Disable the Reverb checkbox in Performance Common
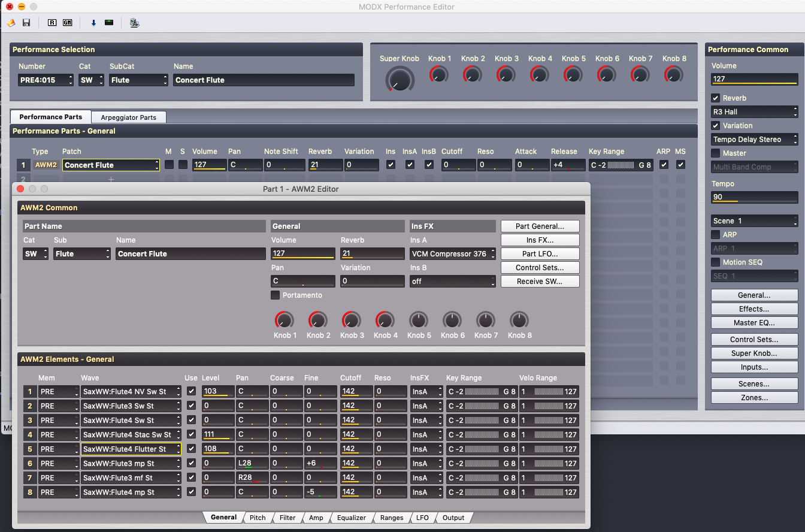 [x=716, y=98]
